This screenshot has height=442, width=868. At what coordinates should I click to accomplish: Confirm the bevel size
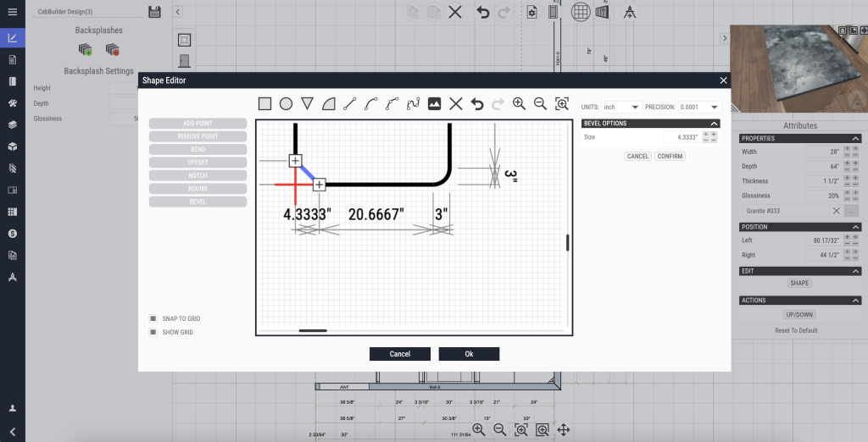[x=670, y=157]
